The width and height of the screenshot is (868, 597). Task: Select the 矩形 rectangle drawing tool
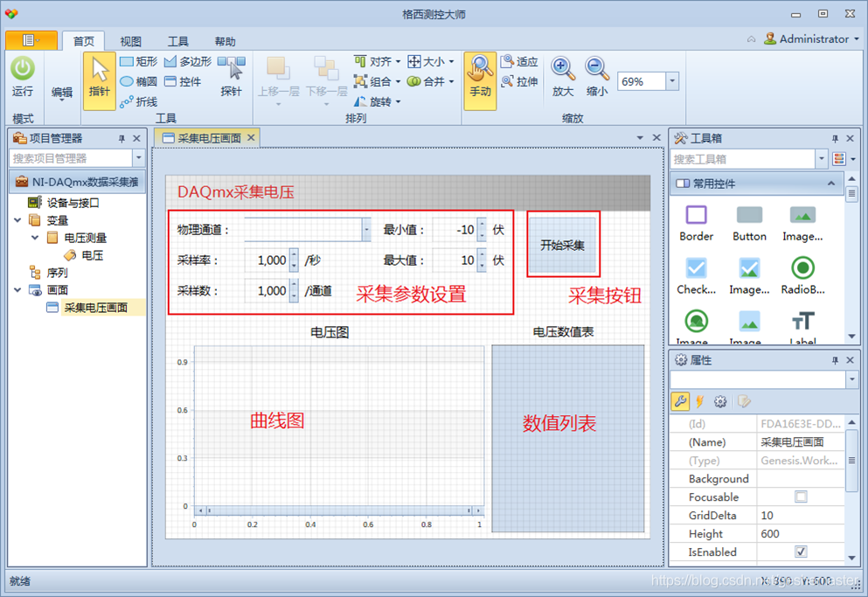pos(138,62)
